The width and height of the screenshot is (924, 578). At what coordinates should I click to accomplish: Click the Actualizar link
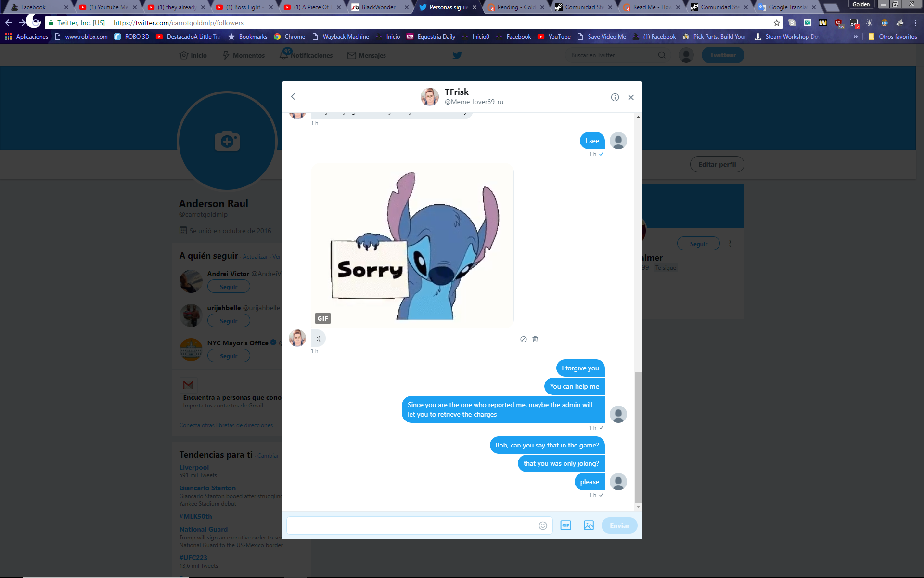pyautogui.click(x=255, y=257)
